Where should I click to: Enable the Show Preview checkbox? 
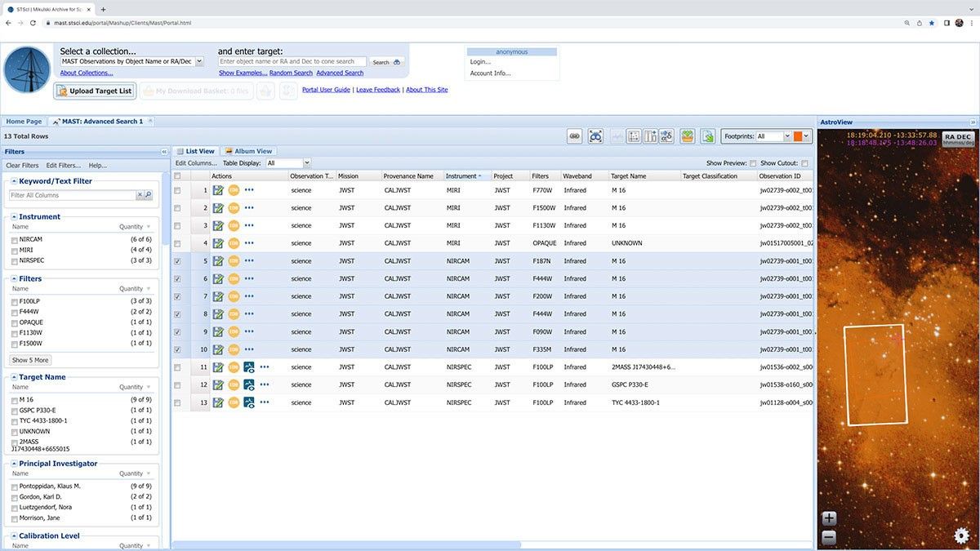pos(753,163)
